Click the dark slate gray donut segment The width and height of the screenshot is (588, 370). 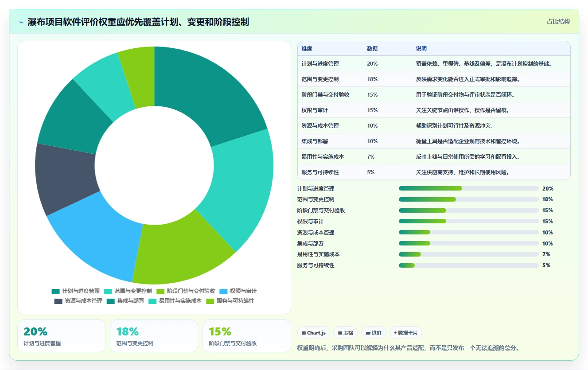pyautogui.click(x=65, y=178)
